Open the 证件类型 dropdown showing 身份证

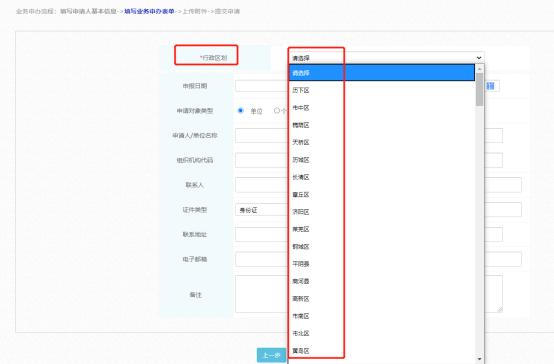click(x=262, y=210)
